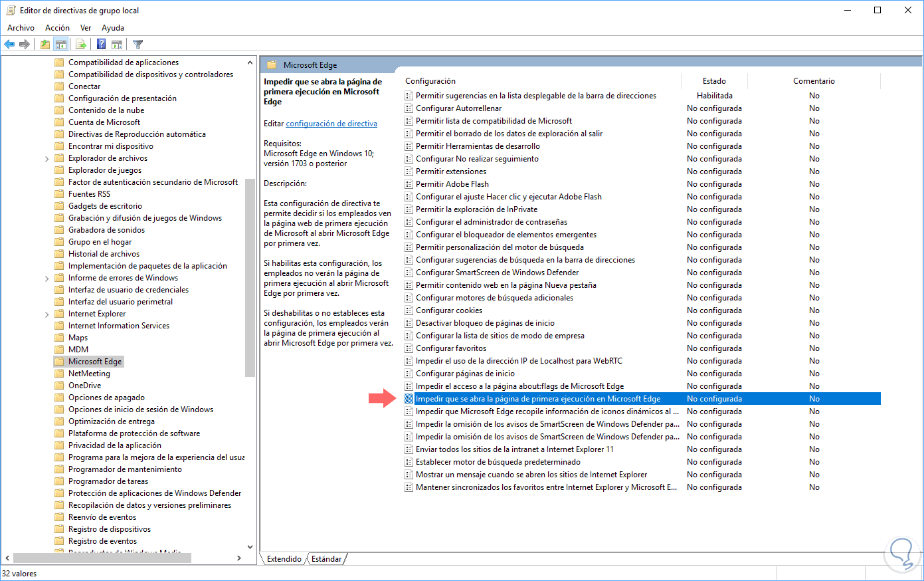Switch to the Estándar tab
Screen dimensions: 924x581
coord(326,559)
